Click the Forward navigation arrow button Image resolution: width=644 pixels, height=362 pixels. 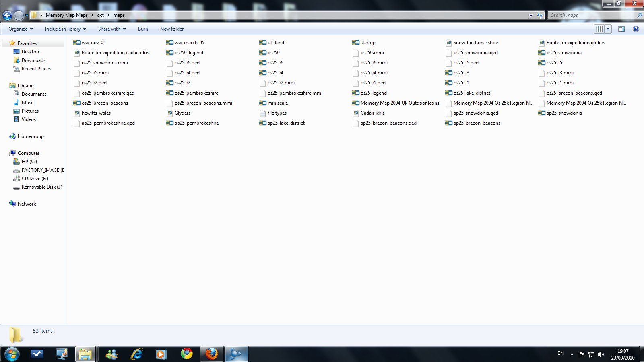click(19, 15)
